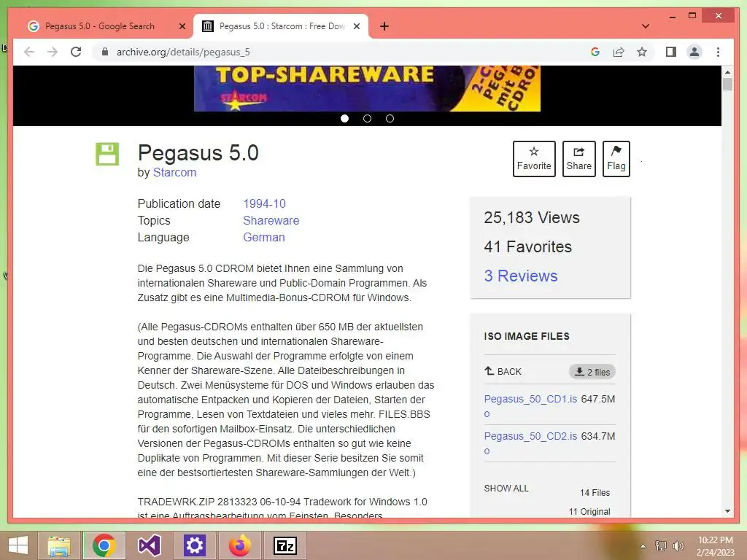Select the first carousel dot
The width and height of the screenshot is (747, 560).
tap(344, 119)
